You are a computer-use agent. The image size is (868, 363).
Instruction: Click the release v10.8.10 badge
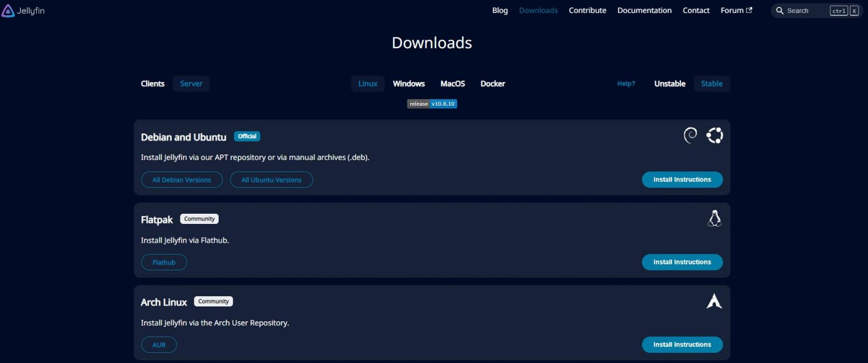pyautogui.click(x=432, y=103)
